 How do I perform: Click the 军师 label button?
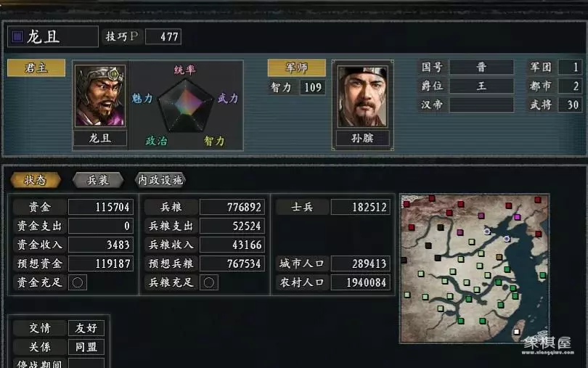(x=297, y=68)
